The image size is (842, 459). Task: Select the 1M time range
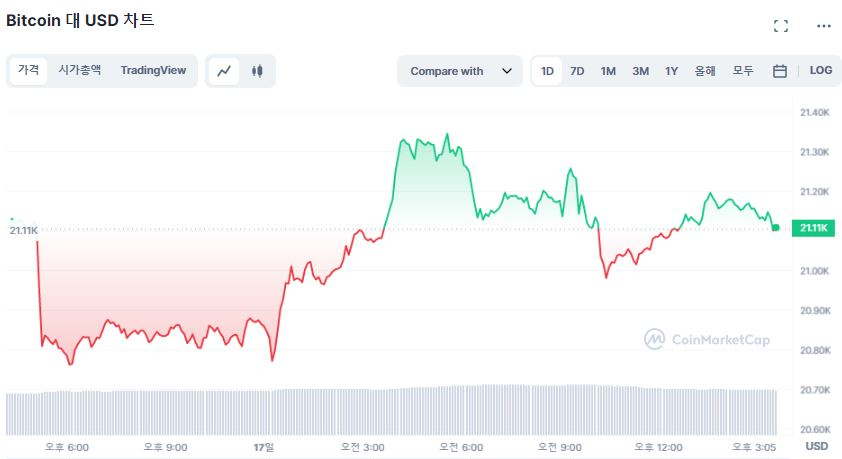[x=608, y=71]
